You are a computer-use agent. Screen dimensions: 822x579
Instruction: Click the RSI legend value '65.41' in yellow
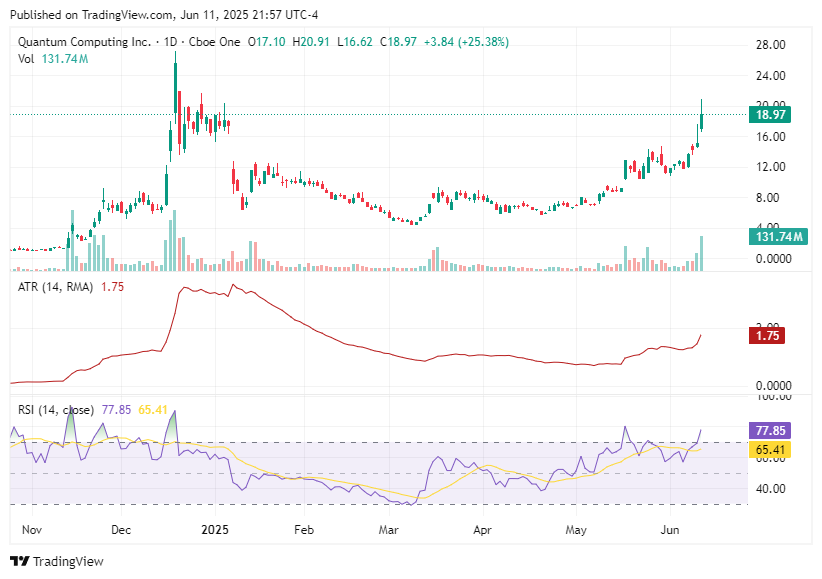(x=153, y=410)
